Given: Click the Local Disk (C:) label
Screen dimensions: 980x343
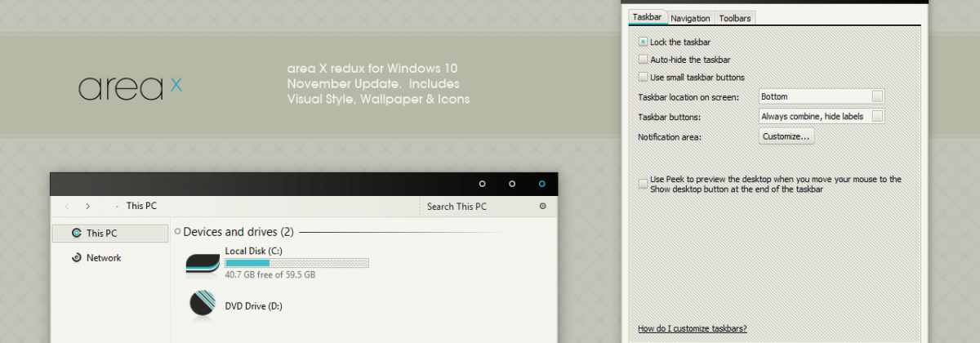Looking at the screenshot, I should click(254, 251).
